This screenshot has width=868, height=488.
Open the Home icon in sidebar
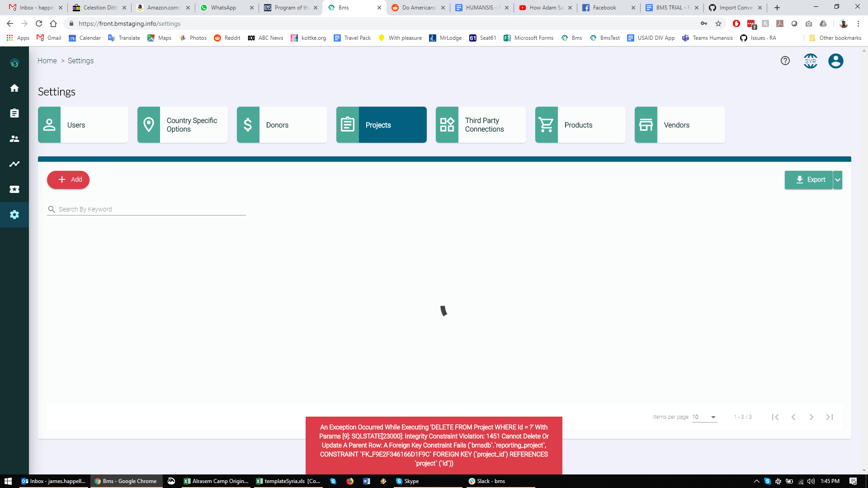pos(14,88)
